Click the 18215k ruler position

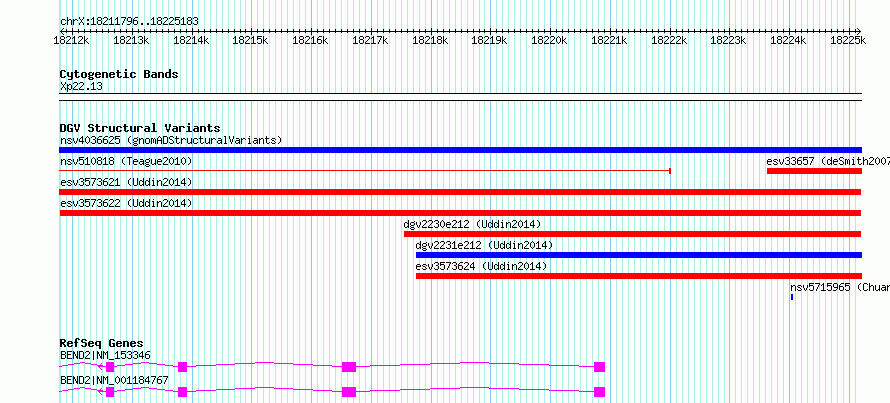250,40
